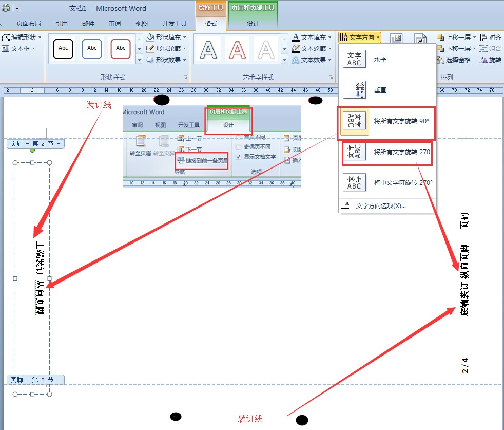The image size is (504, 430).
Task: Click the 页码 rotated text on right
Action: (x=464, y=220)
